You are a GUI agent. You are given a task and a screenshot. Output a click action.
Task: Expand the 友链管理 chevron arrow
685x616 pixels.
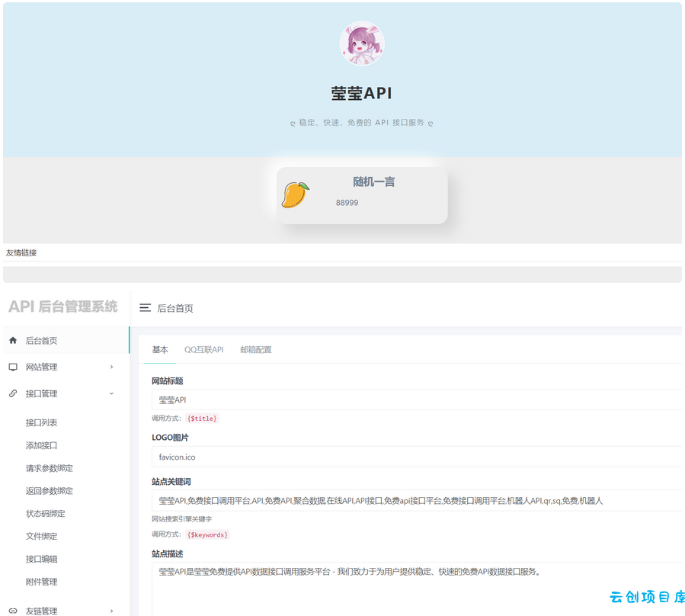[x=112, y=611]
